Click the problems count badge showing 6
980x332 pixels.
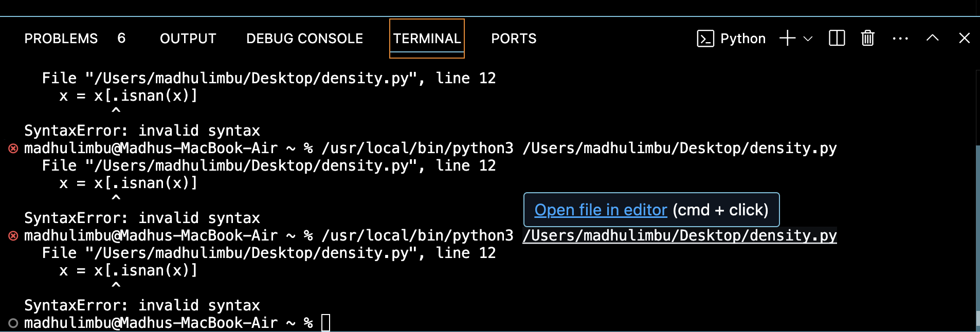click(121, 39)
